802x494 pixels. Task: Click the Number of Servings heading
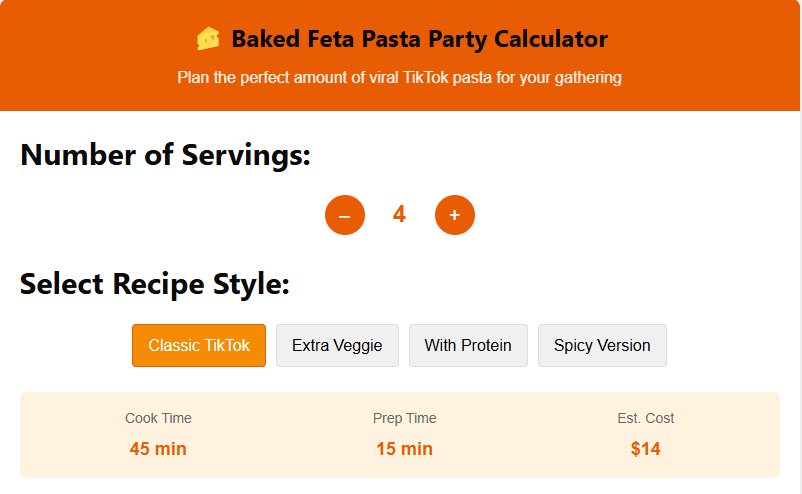tap(166, 155)
